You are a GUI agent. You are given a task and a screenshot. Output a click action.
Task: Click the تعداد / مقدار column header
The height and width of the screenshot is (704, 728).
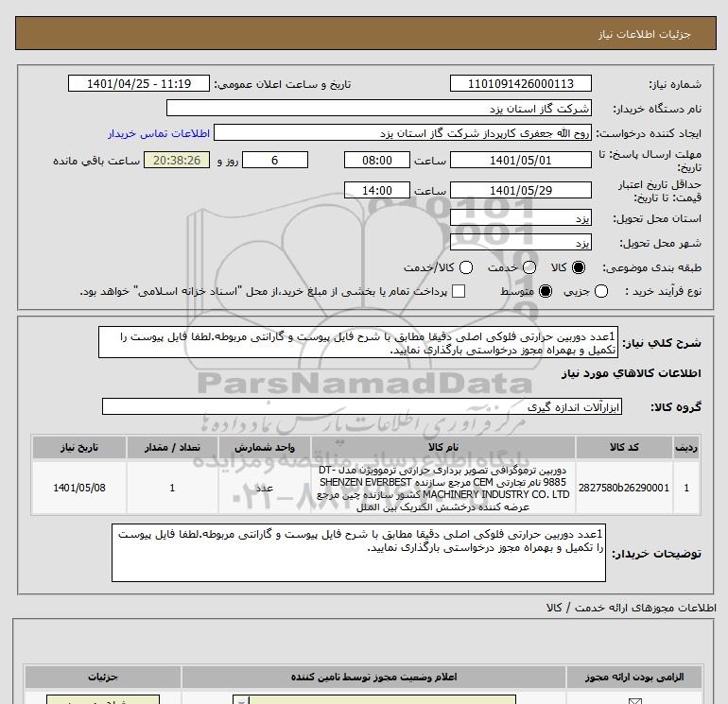[172, 447]
